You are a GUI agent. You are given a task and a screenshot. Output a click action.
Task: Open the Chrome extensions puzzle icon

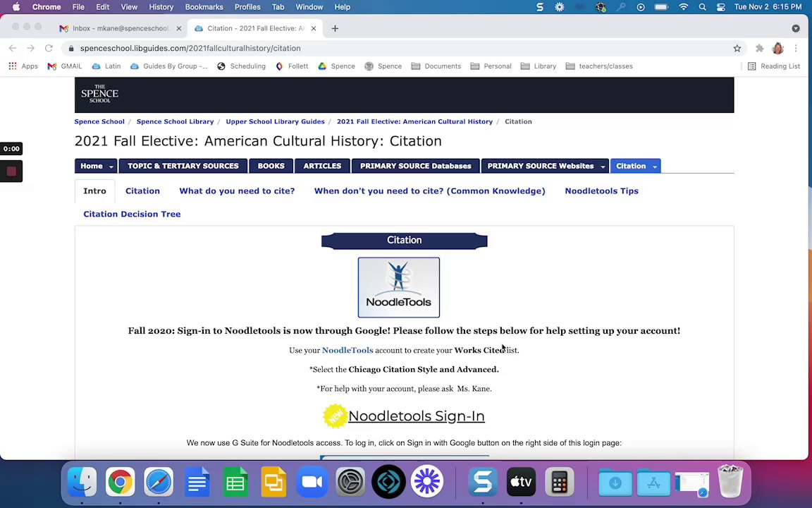759,48
